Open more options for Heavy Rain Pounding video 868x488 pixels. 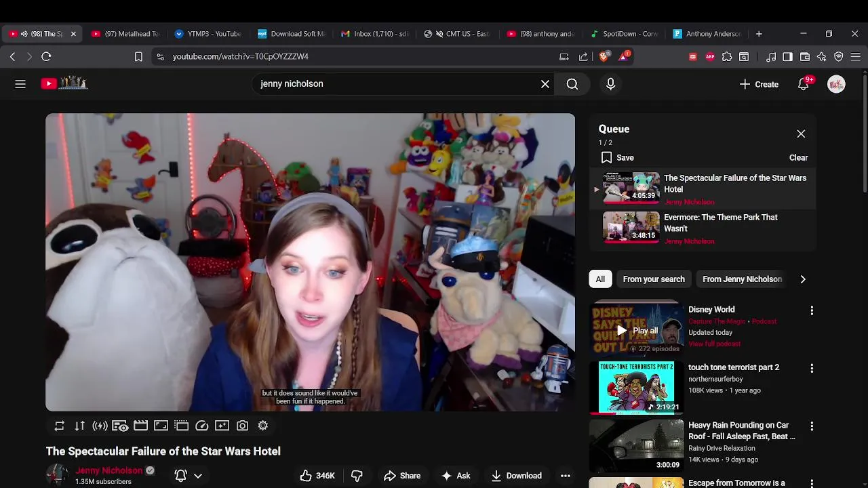[812, 426]
